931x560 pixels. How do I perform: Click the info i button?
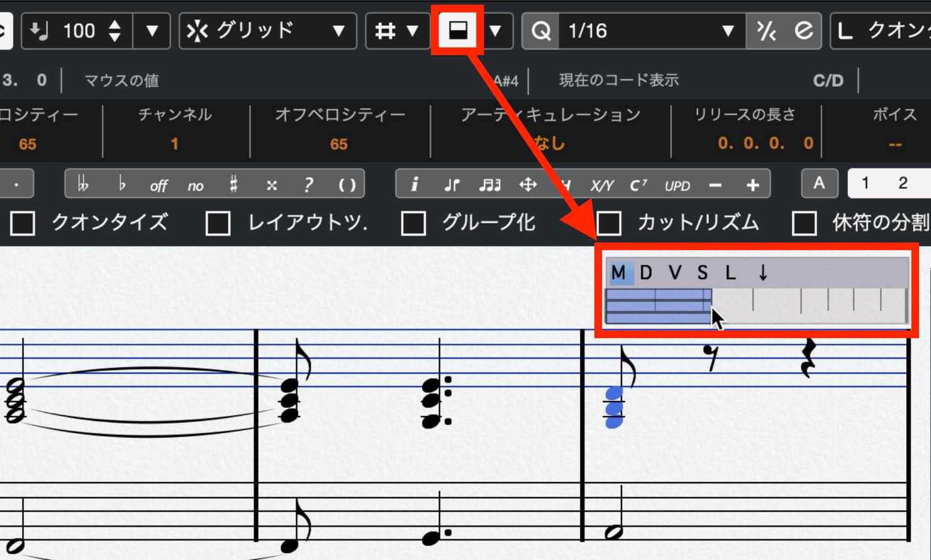point(414,184)
